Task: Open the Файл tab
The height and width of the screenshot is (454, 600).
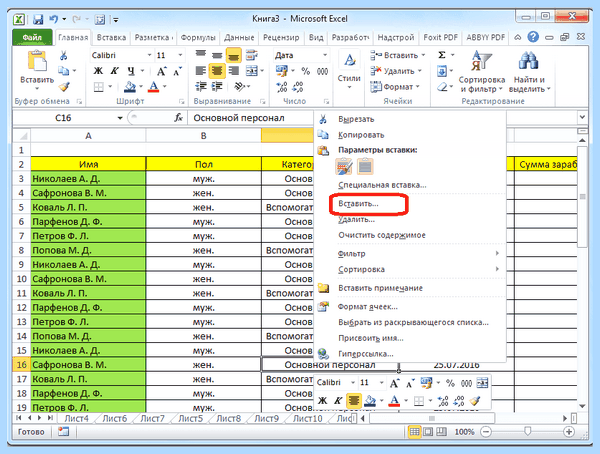Action: (32, 37)
